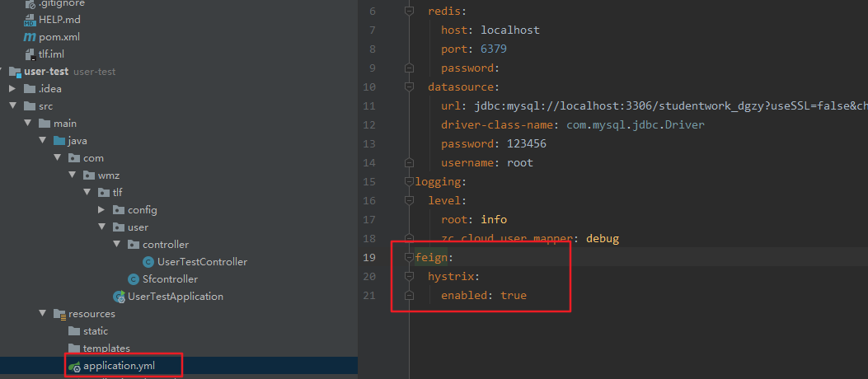
Task: Open application.yml in the tree
Action: click(117, 366)
